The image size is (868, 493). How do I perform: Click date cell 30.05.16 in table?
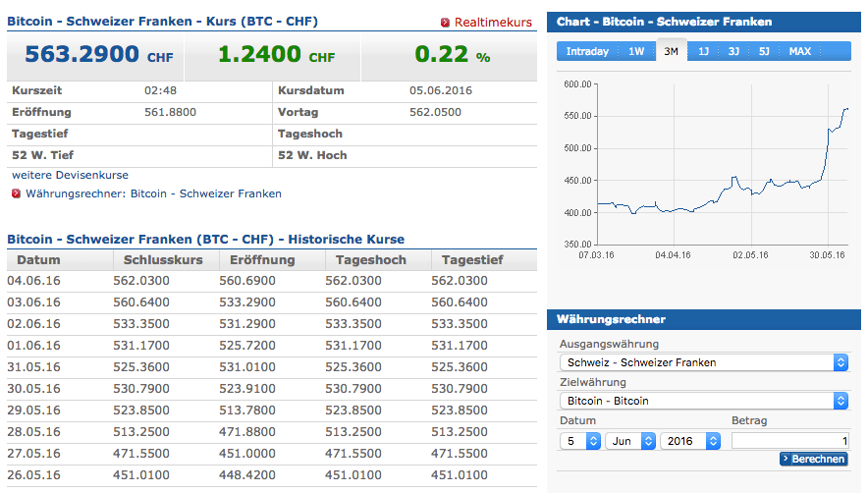[x=33, y=389]
